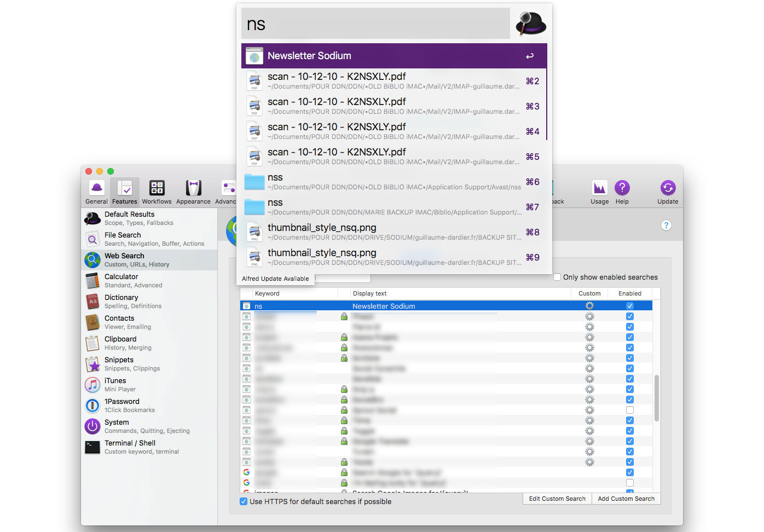Open the Usage statistics icon
This screenshot has height=532, width=764.
pyautogui.click(x=599, y=192)
